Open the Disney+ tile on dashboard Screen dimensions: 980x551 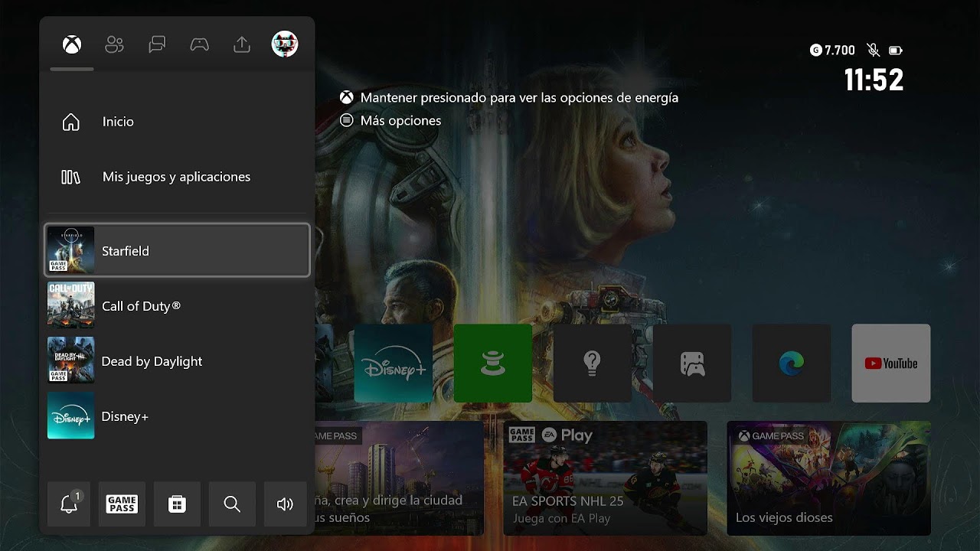(x=393, y=364)
